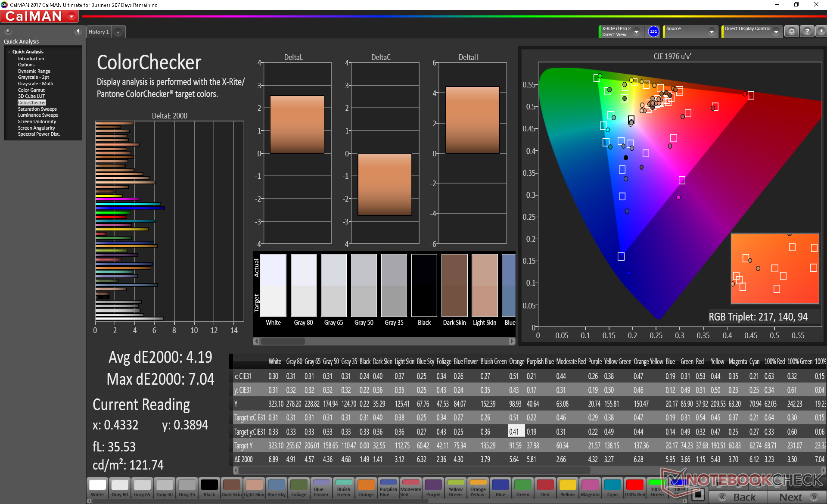This screenshot has height=504, width=827.
Task: Select Grayscale - Multi workflow step
Action: (x=35, y=84)
